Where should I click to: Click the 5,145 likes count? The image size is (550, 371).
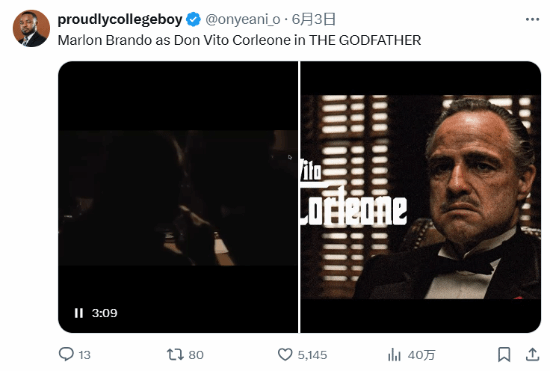pyautogui.click(x=312, y=355)
